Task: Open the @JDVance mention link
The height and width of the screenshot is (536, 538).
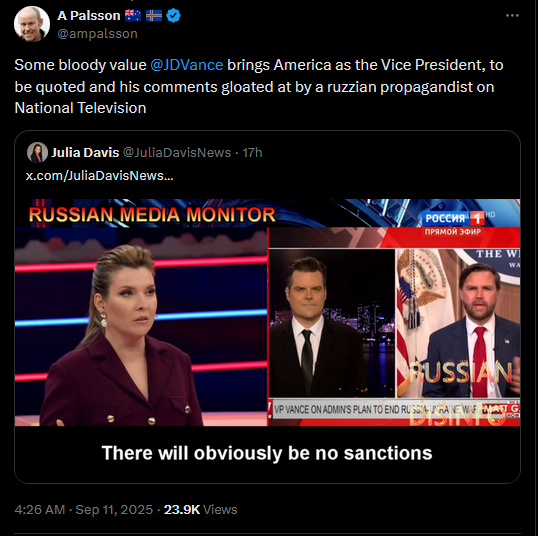Action: [187, 65]
